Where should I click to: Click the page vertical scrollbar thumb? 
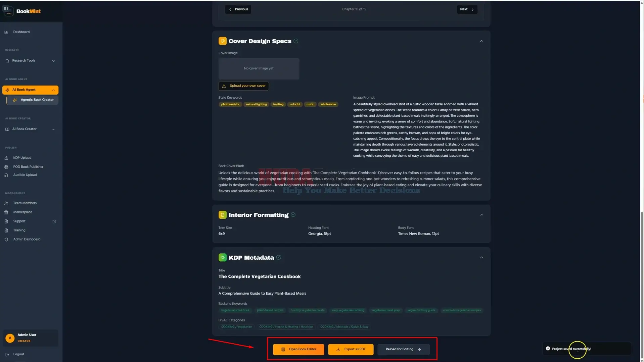(642, 285)
